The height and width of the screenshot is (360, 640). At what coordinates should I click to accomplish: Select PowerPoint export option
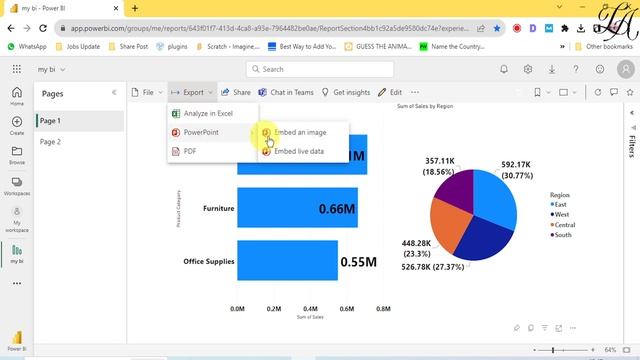213,132
